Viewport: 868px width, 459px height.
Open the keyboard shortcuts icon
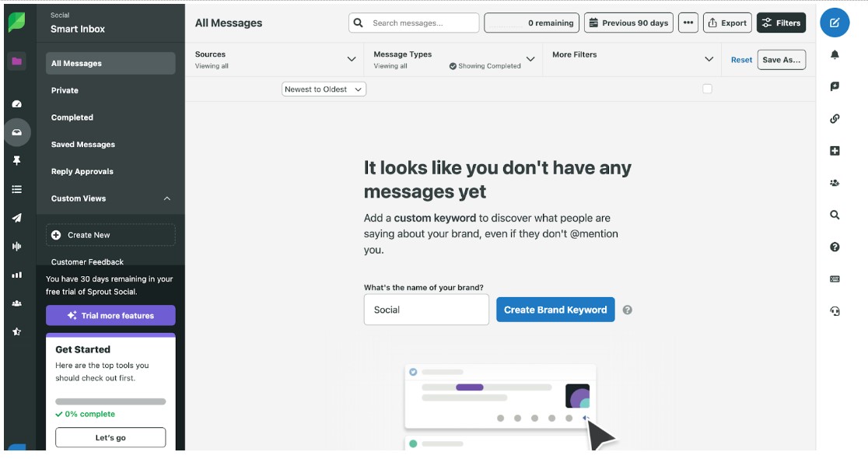click(x=835, y=279)
